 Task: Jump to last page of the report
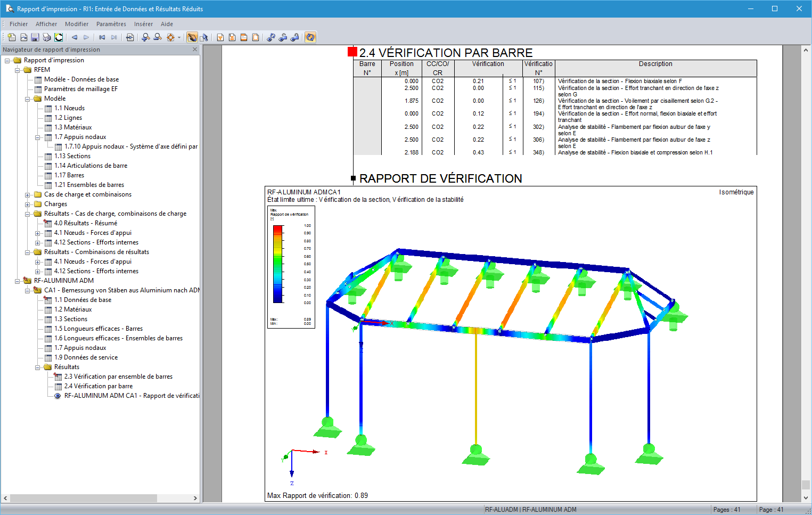(x=114, y=37)
